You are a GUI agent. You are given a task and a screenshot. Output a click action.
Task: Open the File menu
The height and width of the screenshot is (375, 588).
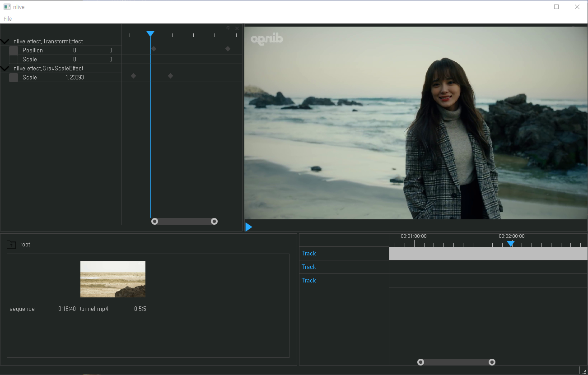[x=8, y=19]
